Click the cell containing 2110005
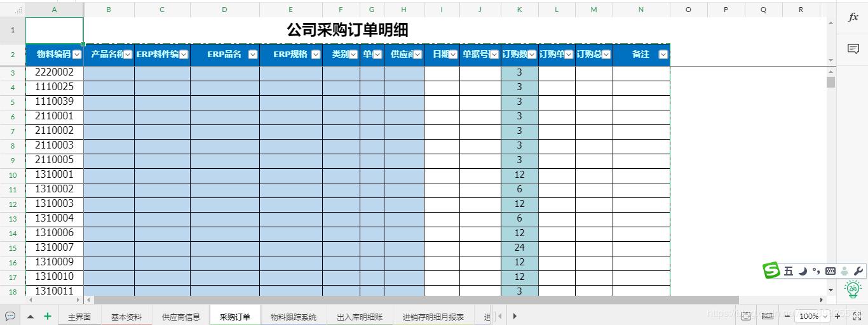The width and height of the screenshot is (868, 325). click(x=55, y=160)
